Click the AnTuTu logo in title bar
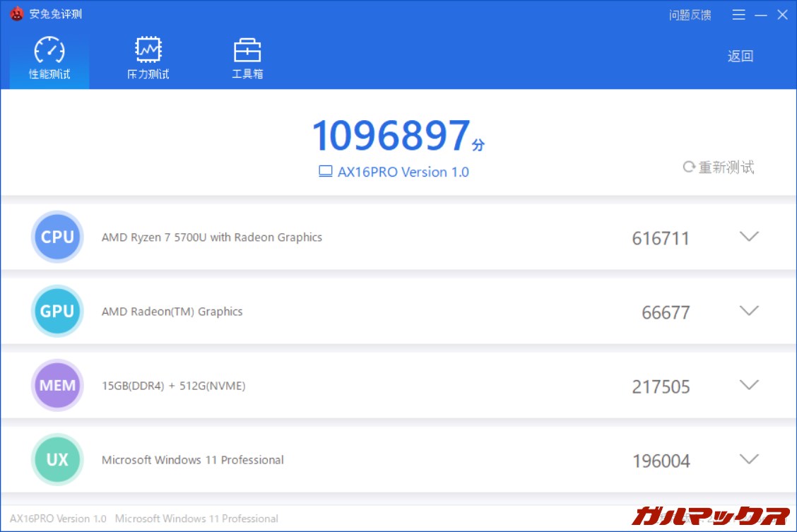797x532 pixels. click(x=16, y=13)
